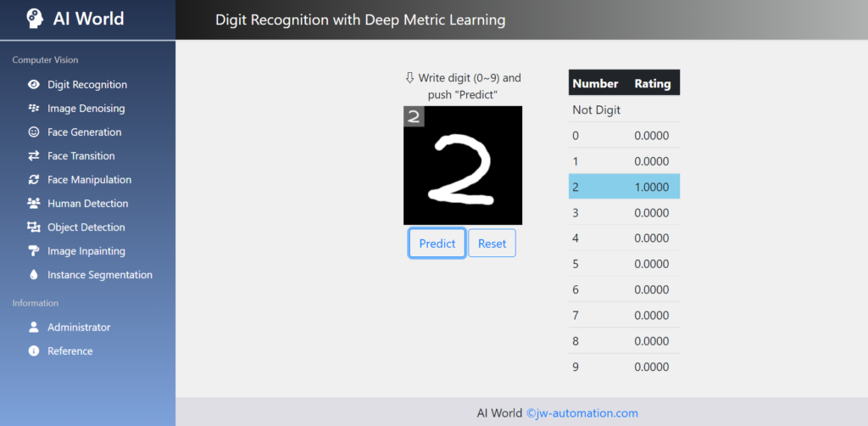This screenshot has height=426, width=868.
Task: Click the droplet Instance Segmentation icon
Action: [x=34, y=275]
